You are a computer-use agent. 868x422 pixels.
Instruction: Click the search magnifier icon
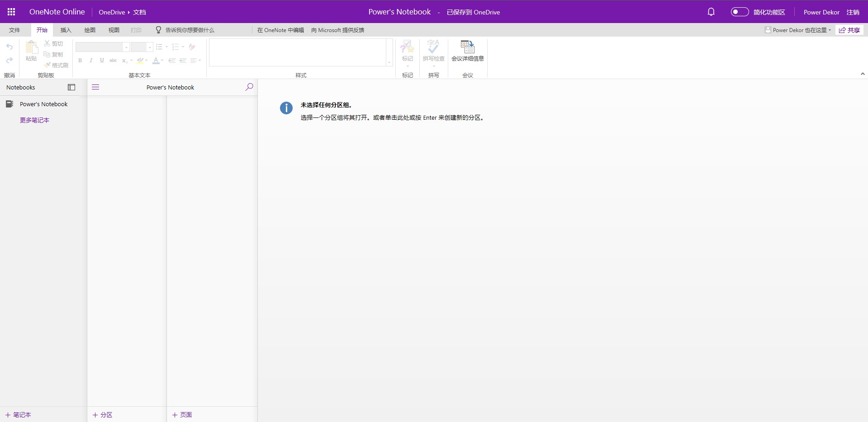point(249,87)
